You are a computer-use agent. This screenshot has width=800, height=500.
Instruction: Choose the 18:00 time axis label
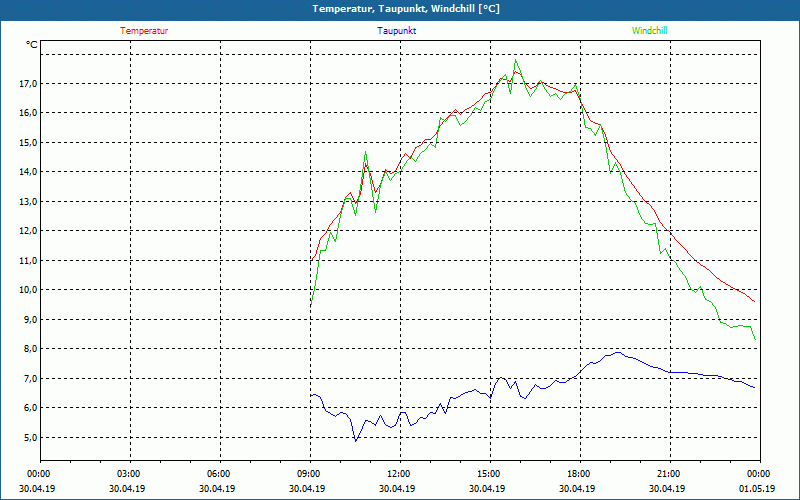click(x=579, y=474)
